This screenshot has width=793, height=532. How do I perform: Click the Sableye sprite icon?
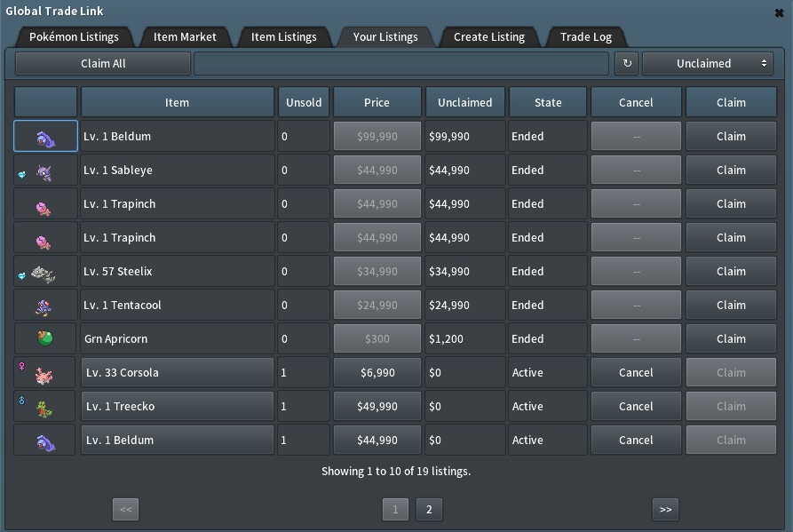point(44,173)
